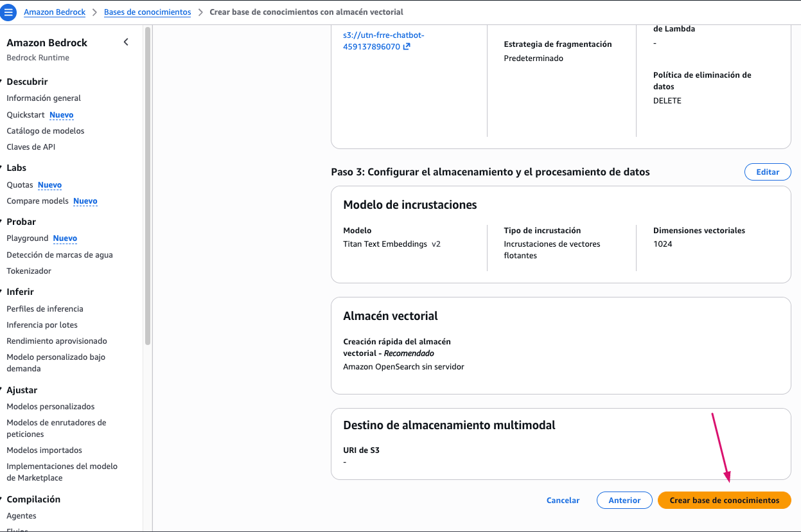The width and height of the screenshot is (801, 532).
Task: Open Catálogo de modelos
Action: click(46, 131)
